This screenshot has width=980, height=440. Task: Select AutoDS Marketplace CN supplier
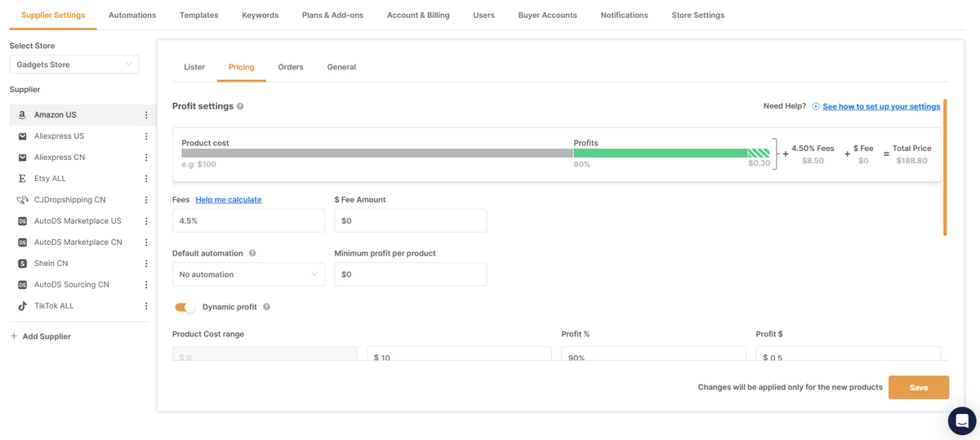78,242
